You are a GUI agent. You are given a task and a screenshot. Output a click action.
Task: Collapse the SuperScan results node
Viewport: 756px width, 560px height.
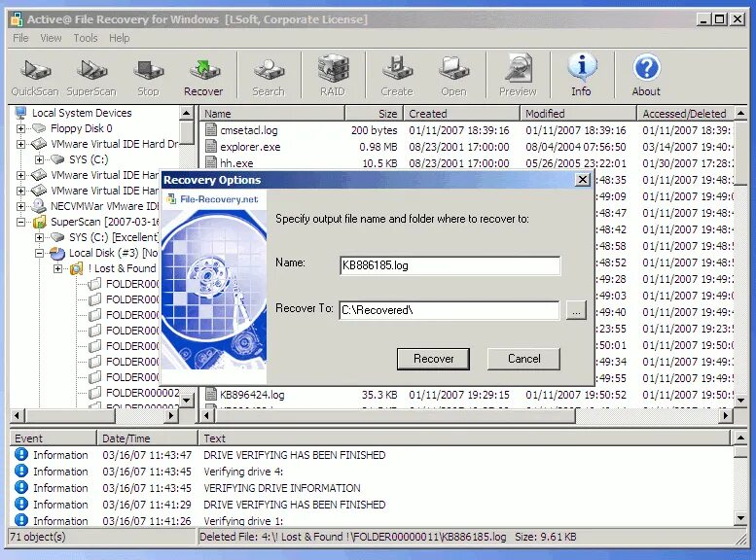pyautogui.click(x=20, y=223)
